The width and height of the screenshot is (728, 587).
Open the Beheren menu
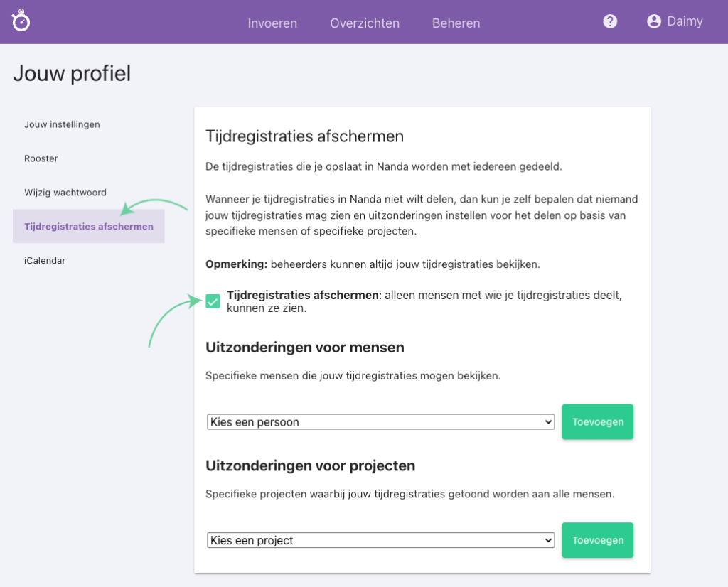point(456,23)
